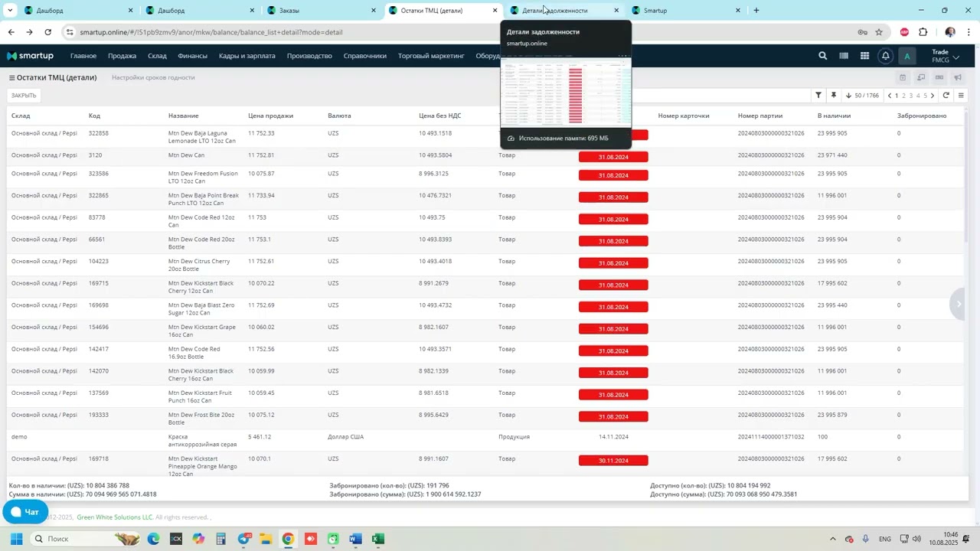The image size is (980, 551).
Task: Open the Торговый маркетинг menu
Action: (x=431, y=56)
